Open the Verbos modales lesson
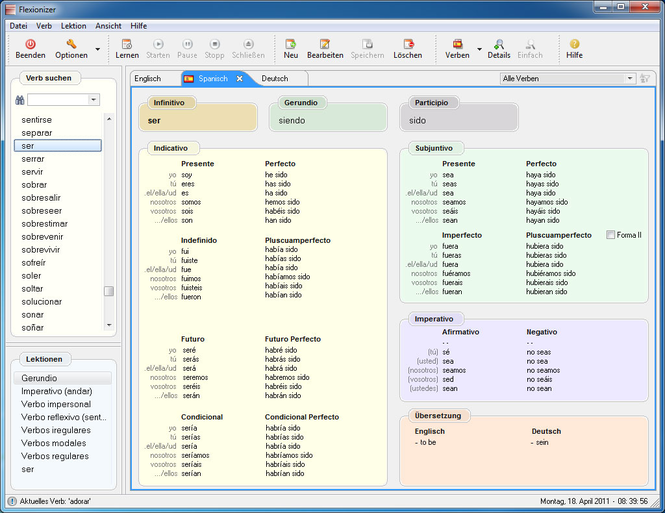This screenshot has height=513, width=665. [x=54, y=443]
